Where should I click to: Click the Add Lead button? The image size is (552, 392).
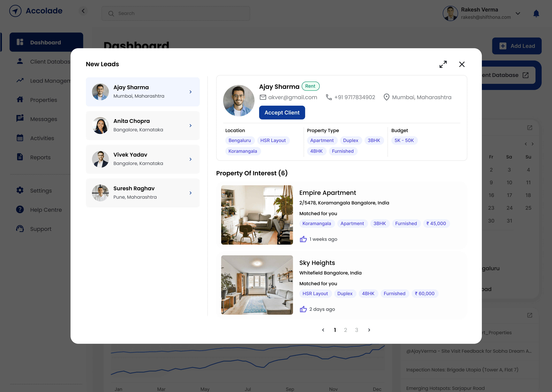coord(517,46)
